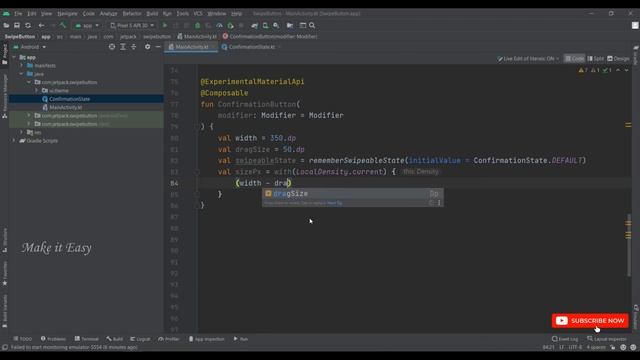640x360 pixels.
Task: Click the Save All toolbar icon
Action: coord(17,25)
